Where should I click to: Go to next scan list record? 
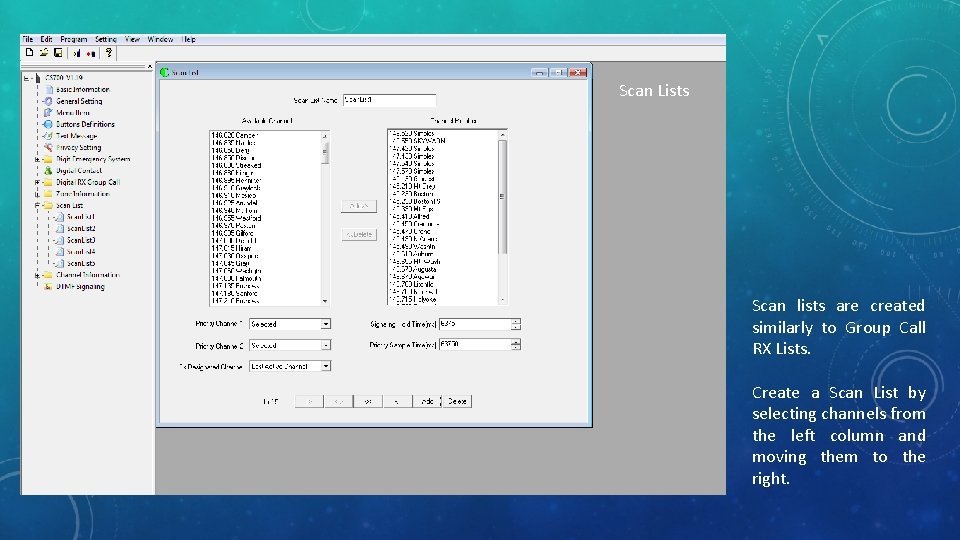[368, 402]
